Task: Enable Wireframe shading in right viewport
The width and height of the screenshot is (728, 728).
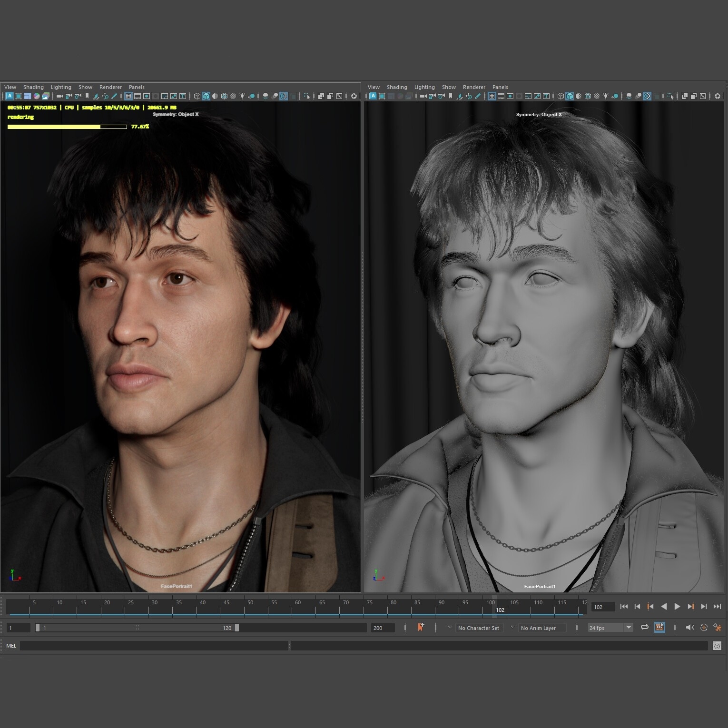Action: pos(561,96)
